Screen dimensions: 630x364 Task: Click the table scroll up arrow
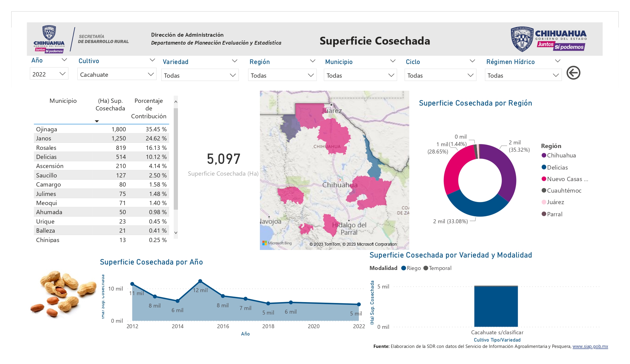(176, 102)
